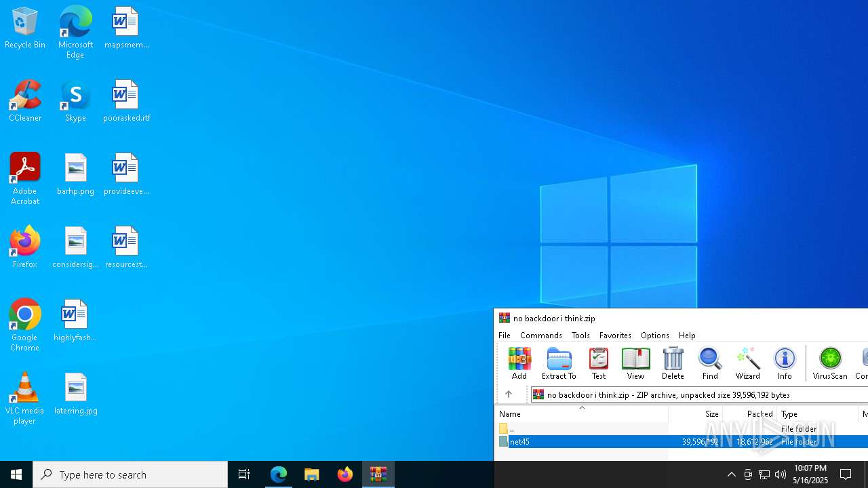Select the highlyfash... Word document
868x488 pixels.
pos(75,321)
